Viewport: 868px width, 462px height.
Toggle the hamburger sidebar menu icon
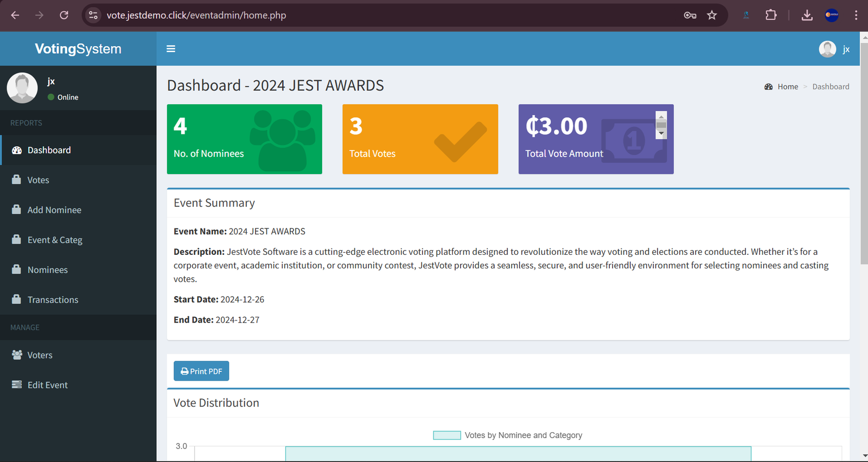[171, 49]
